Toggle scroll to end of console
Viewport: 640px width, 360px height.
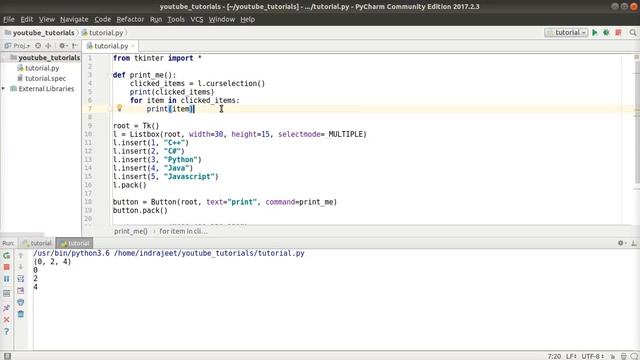[x=21, y=291]
